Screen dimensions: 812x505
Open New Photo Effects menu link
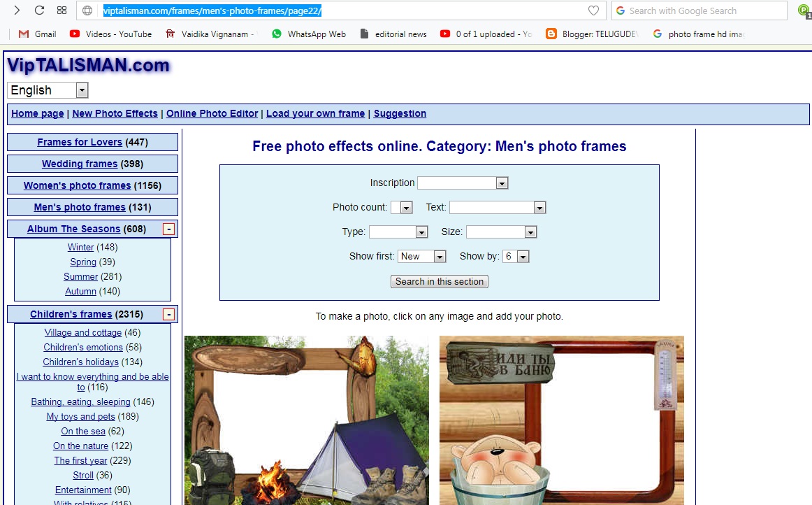(x=115, y=113)
